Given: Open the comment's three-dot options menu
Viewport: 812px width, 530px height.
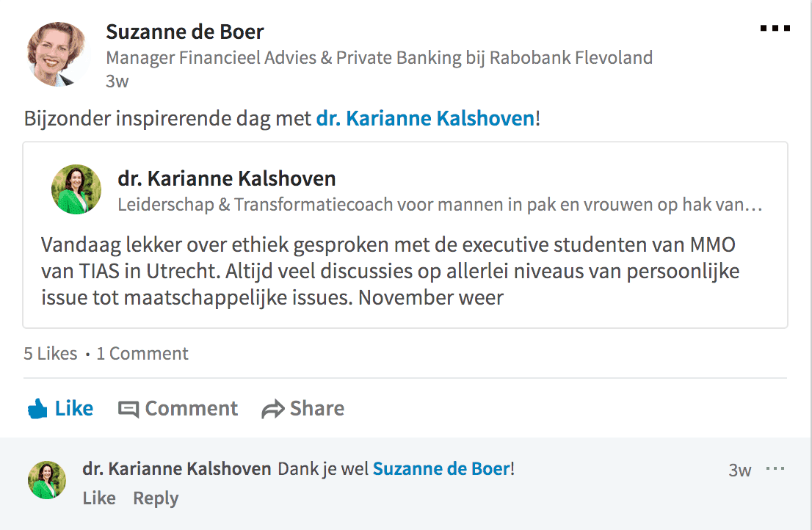Looking at the screenshot, I should coord(775,469).
